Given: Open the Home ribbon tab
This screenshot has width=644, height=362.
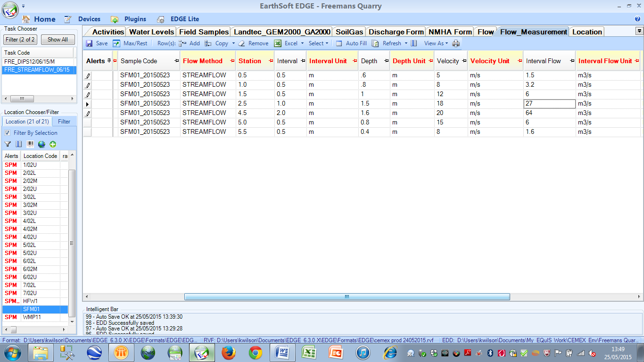Looking at the screenshot, I should (39, 19).
